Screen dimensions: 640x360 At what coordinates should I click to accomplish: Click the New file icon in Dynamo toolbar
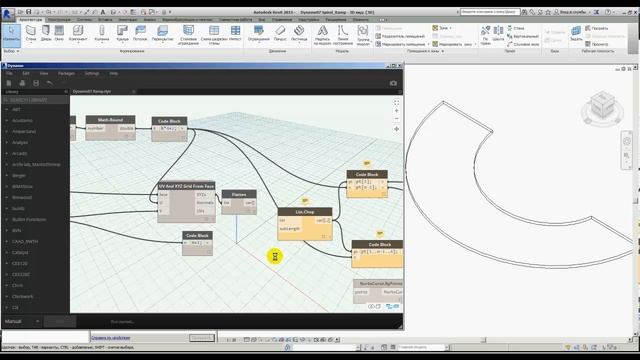click(9, 83)
